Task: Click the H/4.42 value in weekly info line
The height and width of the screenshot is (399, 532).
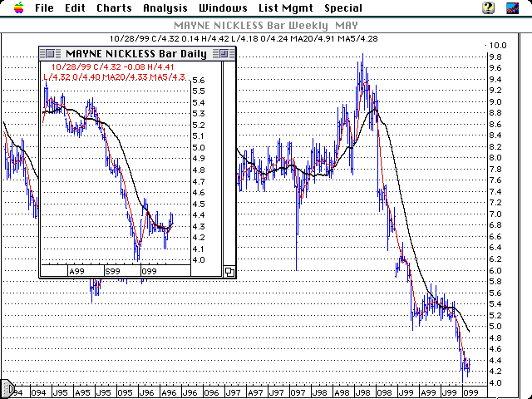Action: click(x=215, y=39)
